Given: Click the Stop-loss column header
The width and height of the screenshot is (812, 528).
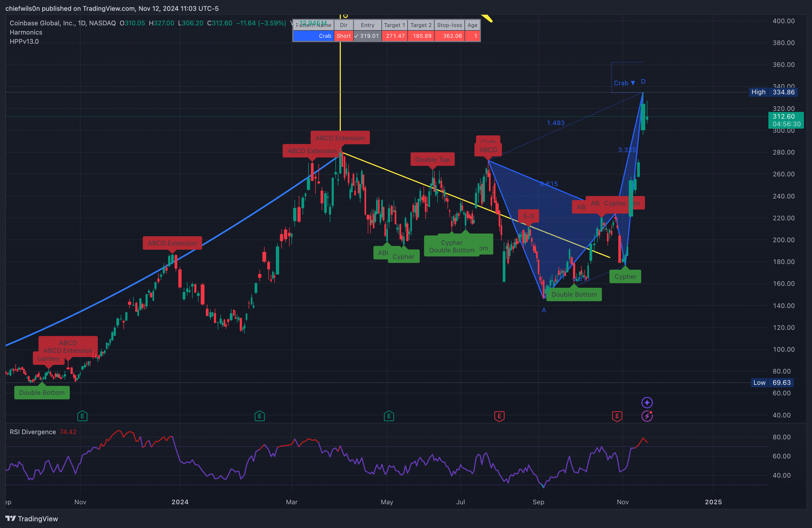Looking at the screenshot, I should click(x=450, y=25).
